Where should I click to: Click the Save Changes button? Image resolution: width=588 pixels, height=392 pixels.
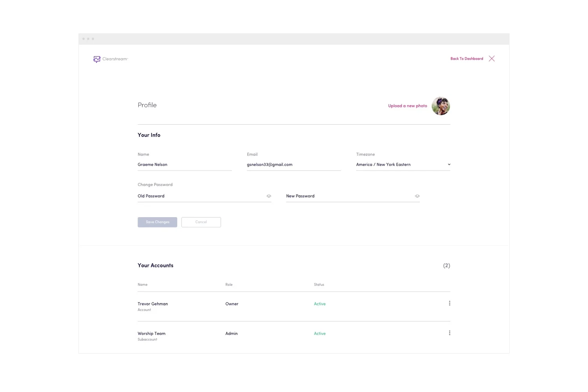point(157,222)
